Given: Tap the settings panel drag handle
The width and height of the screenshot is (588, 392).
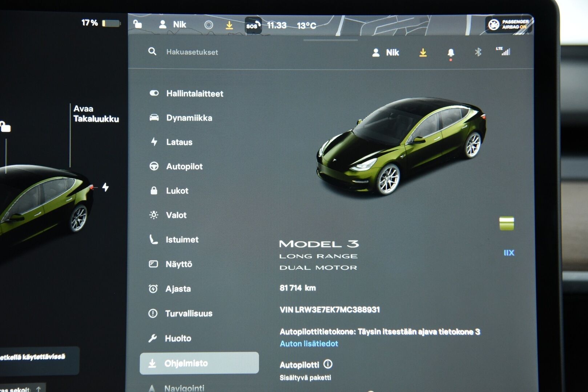Looking at the screenshot, I should [x=330, y=40].
